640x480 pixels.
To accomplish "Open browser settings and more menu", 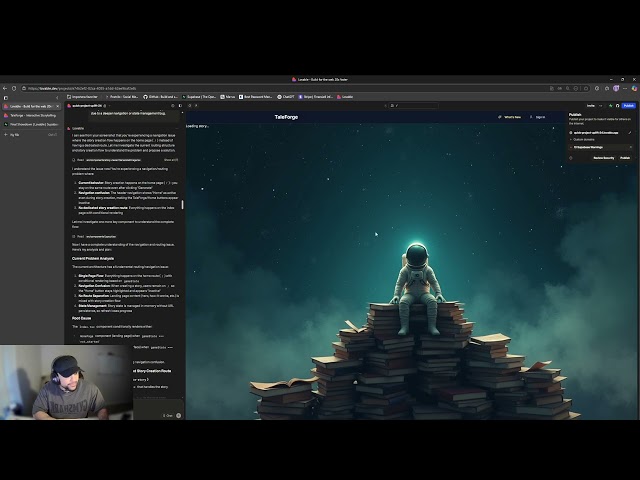I will (x=625, y=88).
